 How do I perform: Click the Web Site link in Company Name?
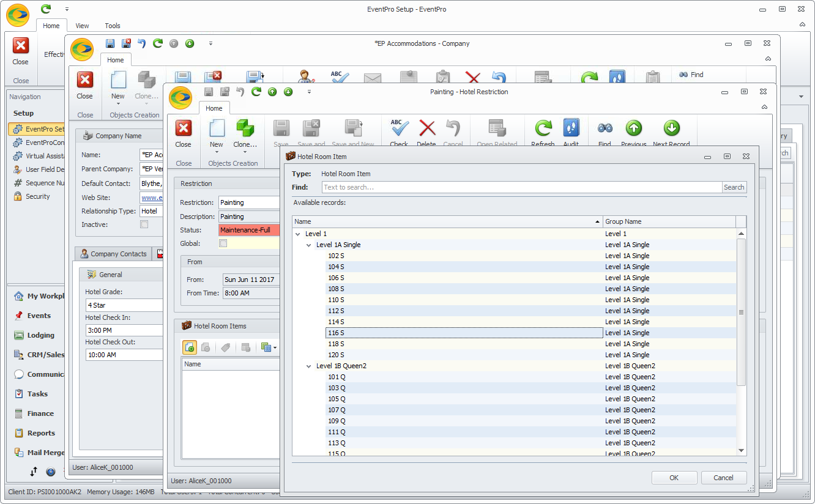click(x=152, y=198)
